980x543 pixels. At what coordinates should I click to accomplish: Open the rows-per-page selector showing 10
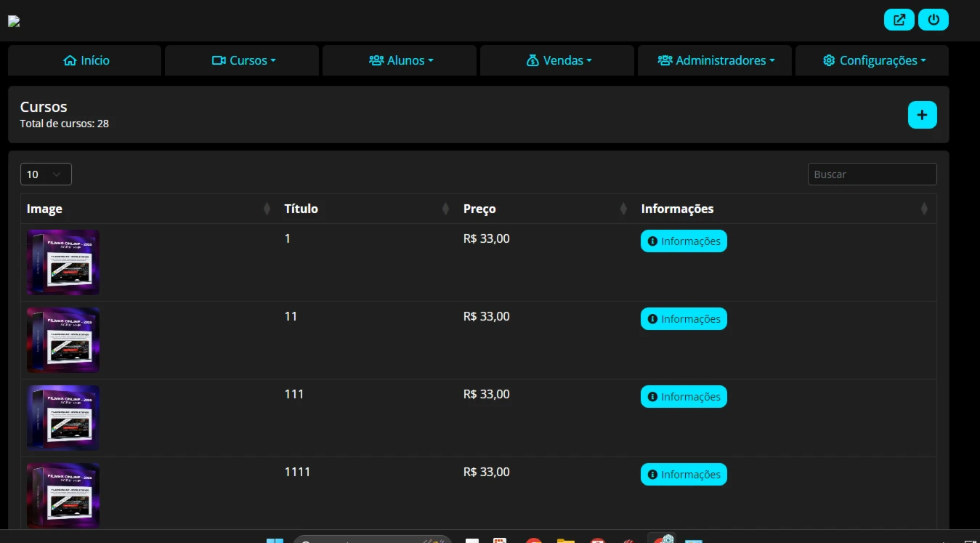[x=46, y=174]
